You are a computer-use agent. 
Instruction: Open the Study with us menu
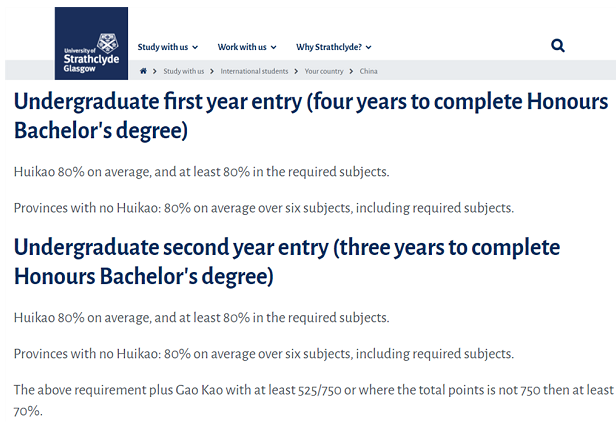point(163,47)
